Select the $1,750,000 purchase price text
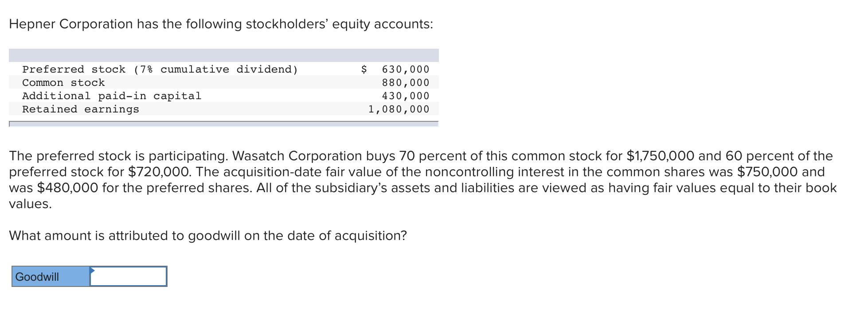The width and height of the screenshot is (868, 333). pos(659,155)
